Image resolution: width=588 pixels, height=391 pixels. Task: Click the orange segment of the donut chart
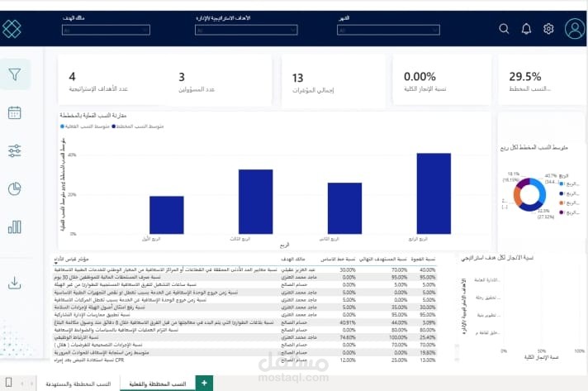[x=517, y=196]
